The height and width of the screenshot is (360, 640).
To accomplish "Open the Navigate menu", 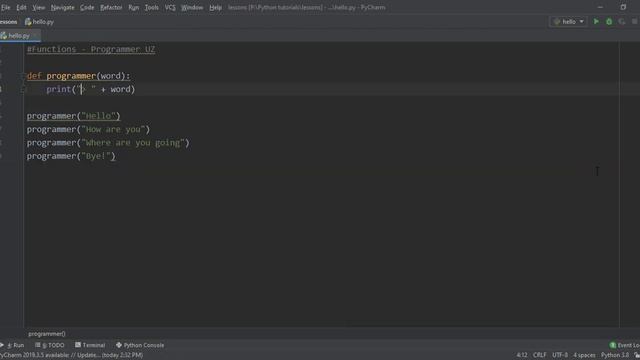I will click(62, 7).
